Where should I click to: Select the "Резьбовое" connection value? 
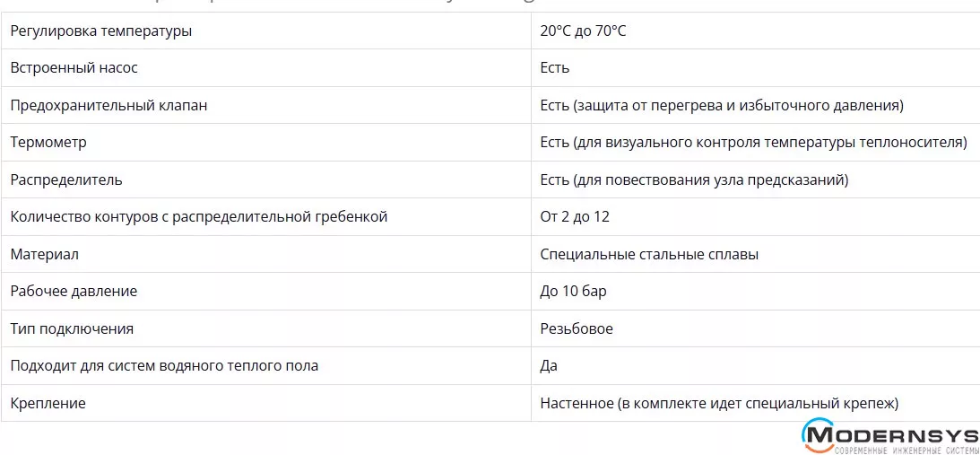tap(577, 328)
